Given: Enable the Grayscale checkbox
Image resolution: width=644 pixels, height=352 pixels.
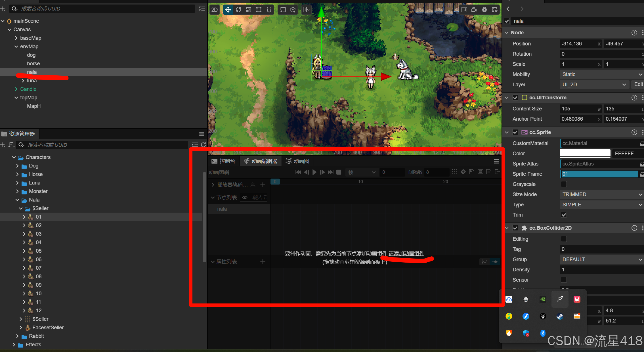Looking at the screenshot, I should (x=564, y=184).
